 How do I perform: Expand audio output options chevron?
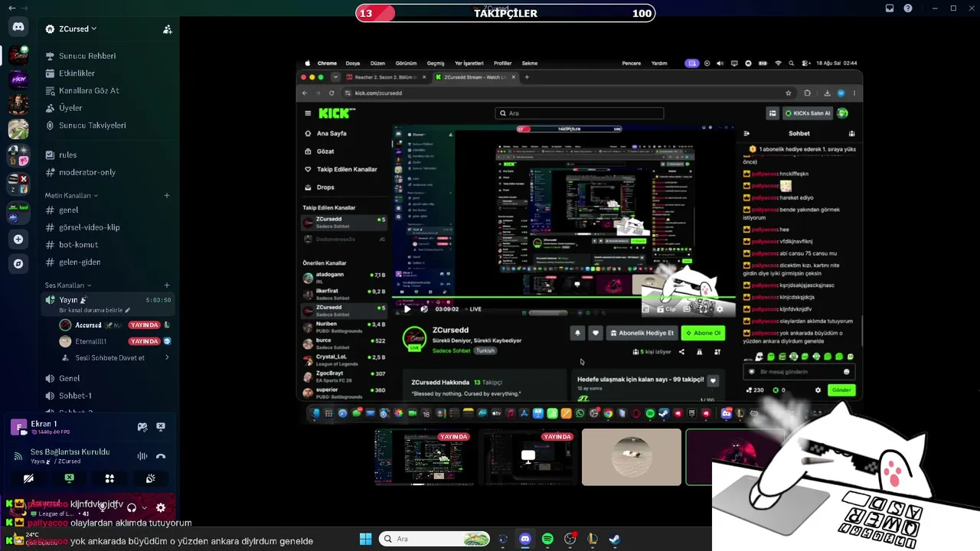tap(144, 507)
